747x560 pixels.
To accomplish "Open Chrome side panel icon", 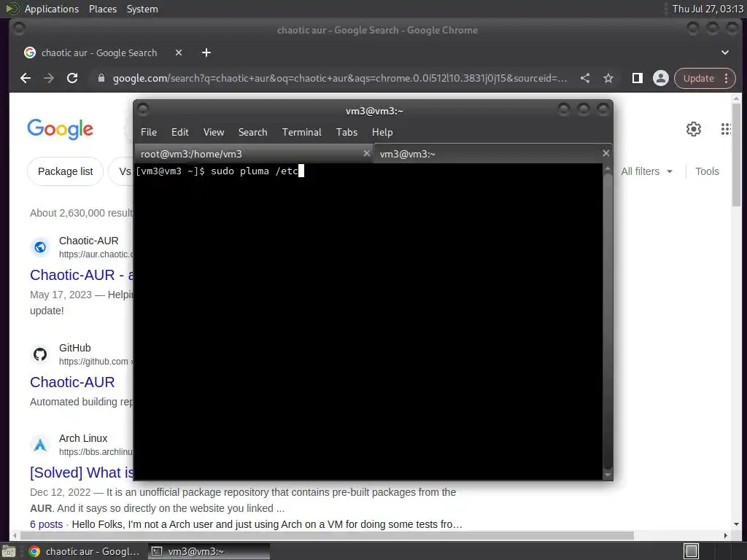I will coord(638,78).
